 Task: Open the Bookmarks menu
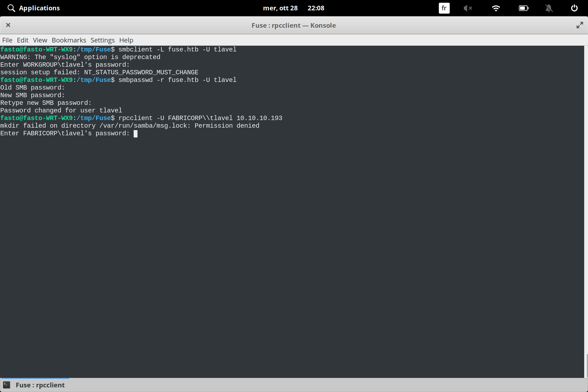coord(69,40)
